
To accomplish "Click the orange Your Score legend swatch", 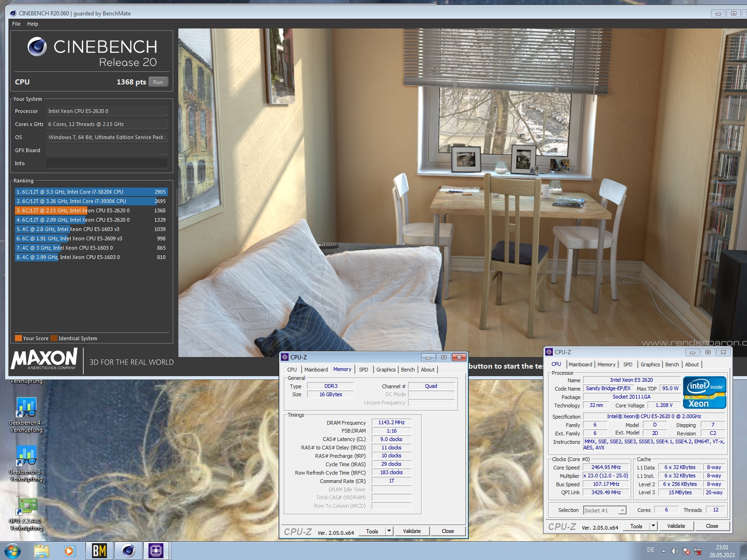I will [x=18, y=338].
